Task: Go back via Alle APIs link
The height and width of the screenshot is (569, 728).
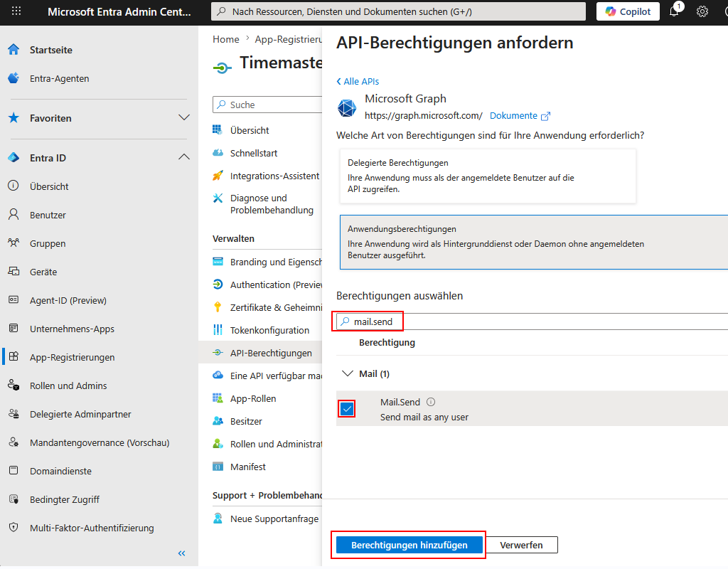Action: 358,81
